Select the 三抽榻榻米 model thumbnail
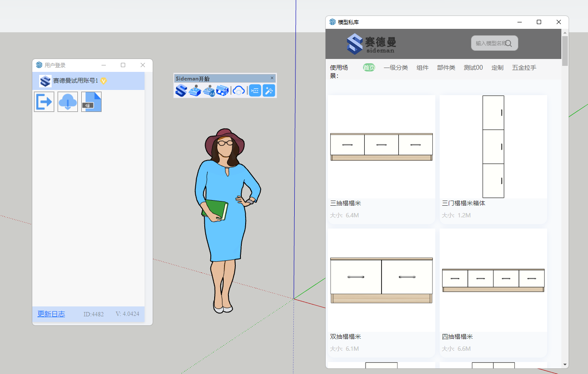588x374 pixels. 381,147
